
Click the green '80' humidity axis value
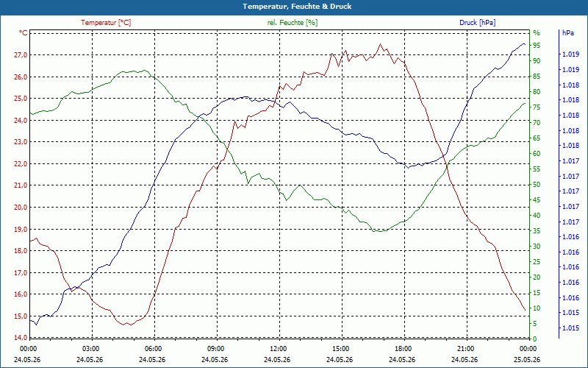click(537, 92)
